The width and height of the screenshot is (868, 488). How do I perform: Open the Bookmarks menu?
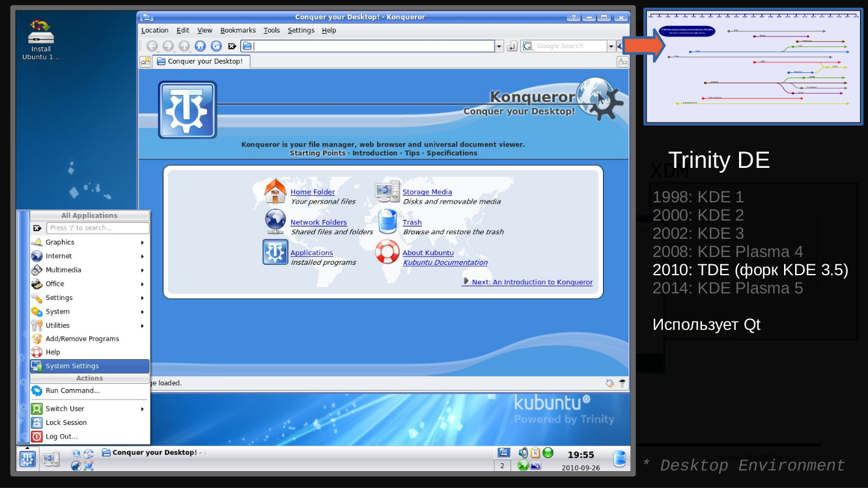[238, 30]
